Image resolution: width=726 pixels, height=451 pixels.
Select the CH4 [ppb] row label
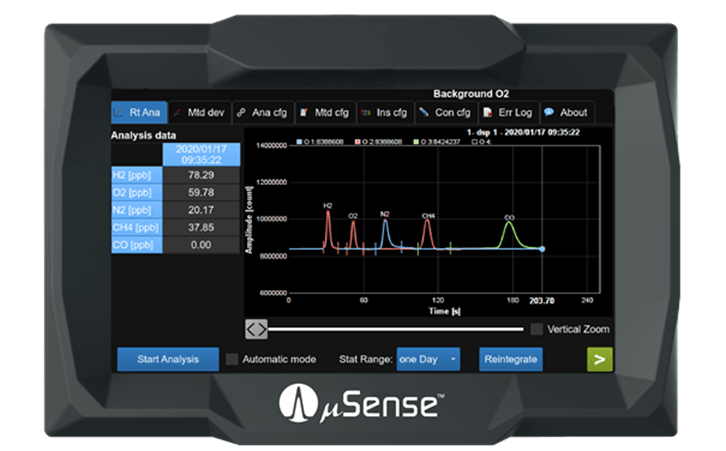pos(135,226)
